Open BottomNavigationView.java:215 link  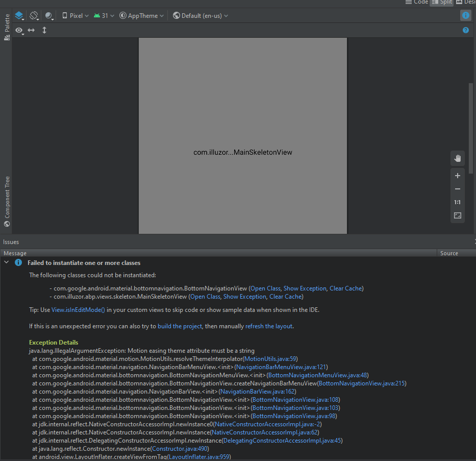362,383
